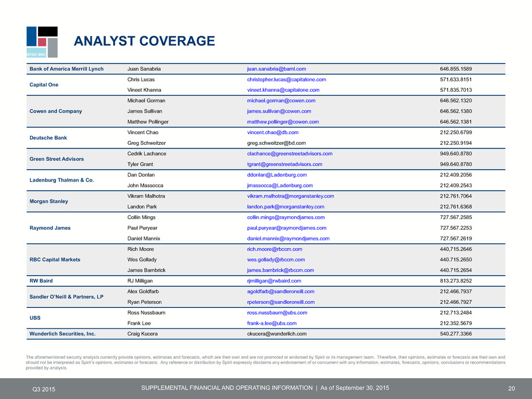
Task: Open wes.gollady@rbccm.com email link
Action: (x=276, y=260)
